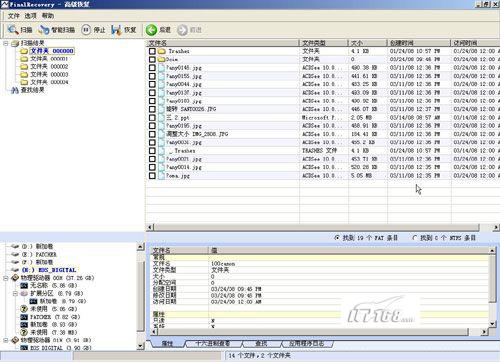Tick the checkbox for 旋转 SANY0026.JPG

click(x=152, y=109)
